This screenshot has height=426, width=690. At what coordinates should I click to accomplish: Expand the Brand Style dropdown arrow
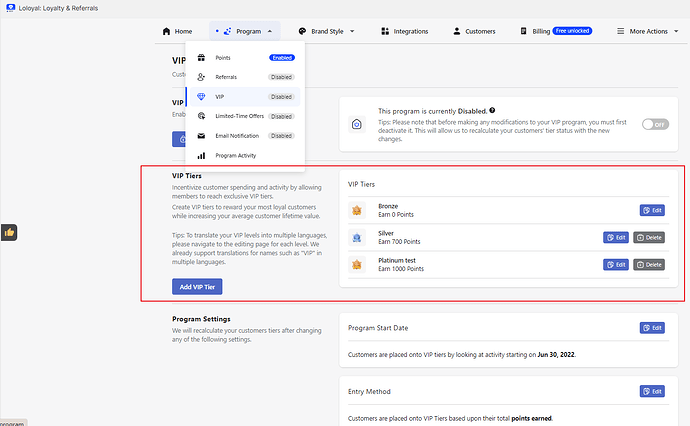352,31
